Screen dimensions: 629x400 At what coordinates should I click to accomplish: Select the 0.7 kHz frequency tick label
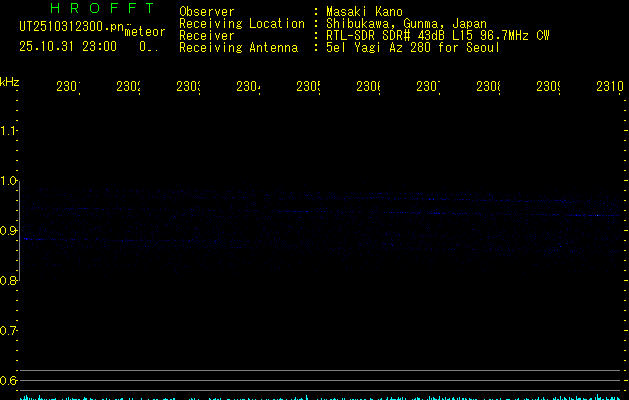click(x=10, y=330)
